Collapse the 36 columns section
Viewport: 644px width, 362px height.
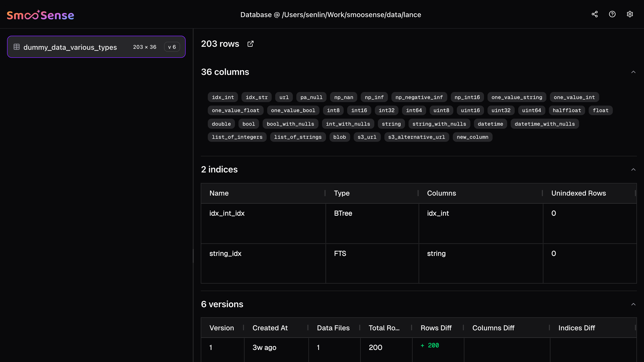click(x=633, y=71)
